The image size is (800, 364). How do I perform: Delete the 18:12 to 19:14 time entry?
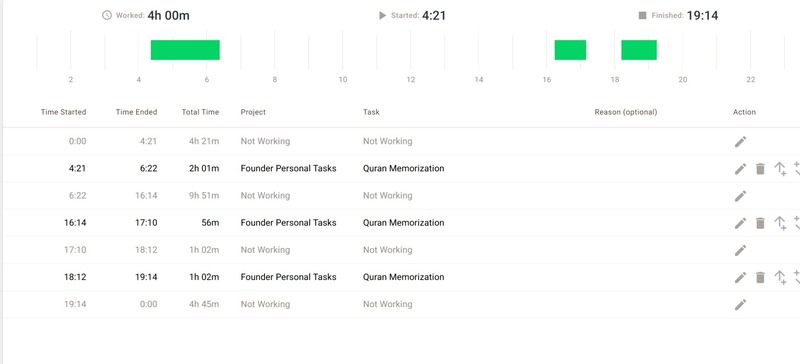pyautogui.click(x=760, y=277)
